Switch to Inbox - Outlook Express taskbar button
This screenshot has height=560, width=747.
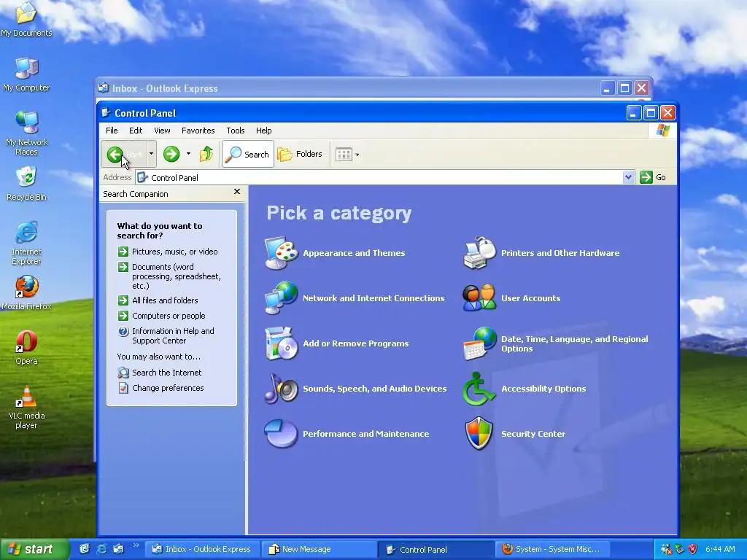pyautogui.click(x=201, y=550)
